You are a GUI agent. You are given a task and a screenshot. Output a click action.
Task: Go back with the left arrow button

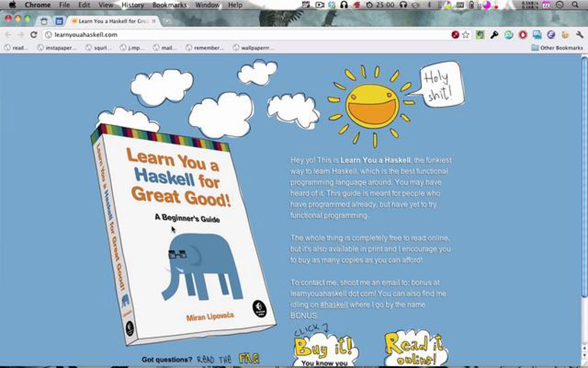tap(8, 35)
